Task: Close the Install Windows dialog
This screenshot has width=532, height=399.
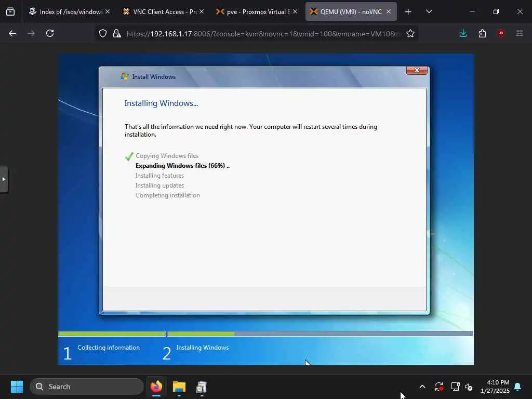Action: click(417, 70)
